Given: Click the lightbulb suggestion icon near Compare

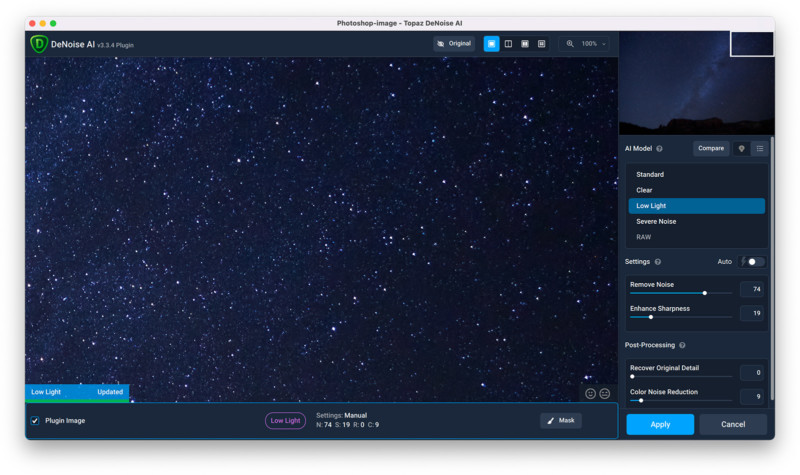Looking at the screenshot, I should (741, 148).
